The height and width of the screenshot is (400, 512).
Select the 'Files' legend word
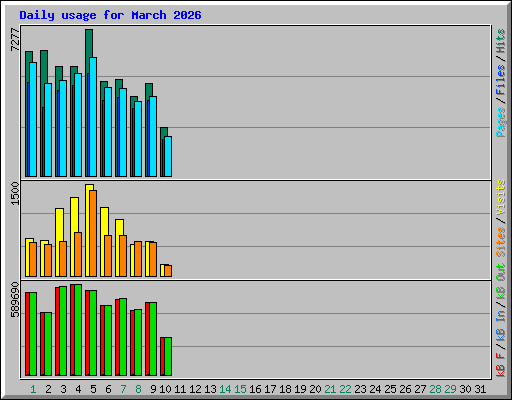(x=500, y=79)
